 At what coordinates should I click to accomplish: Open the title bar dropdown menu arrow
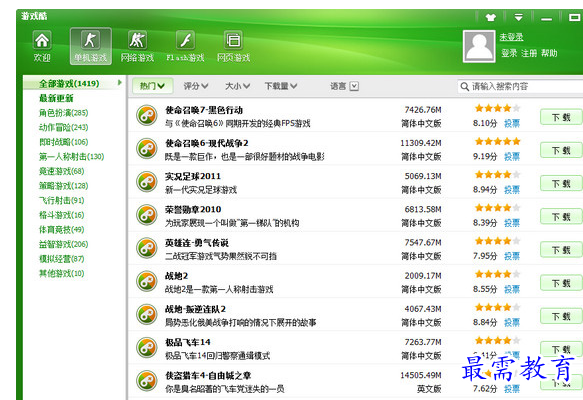click(x=518, y=17)
